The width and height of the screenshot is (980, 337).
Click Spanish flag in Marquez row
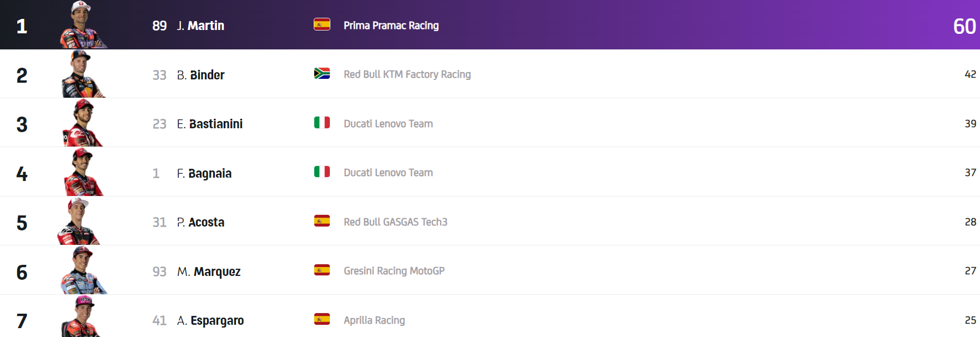tap(322, 270)
